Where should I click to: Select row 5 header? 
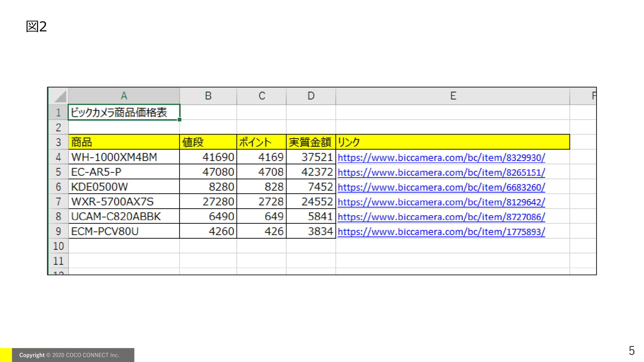click(58, 172)
